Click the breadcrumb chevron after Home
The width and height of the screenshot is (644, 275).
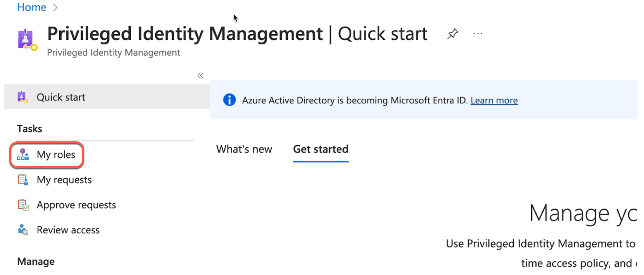pos(55,8)
